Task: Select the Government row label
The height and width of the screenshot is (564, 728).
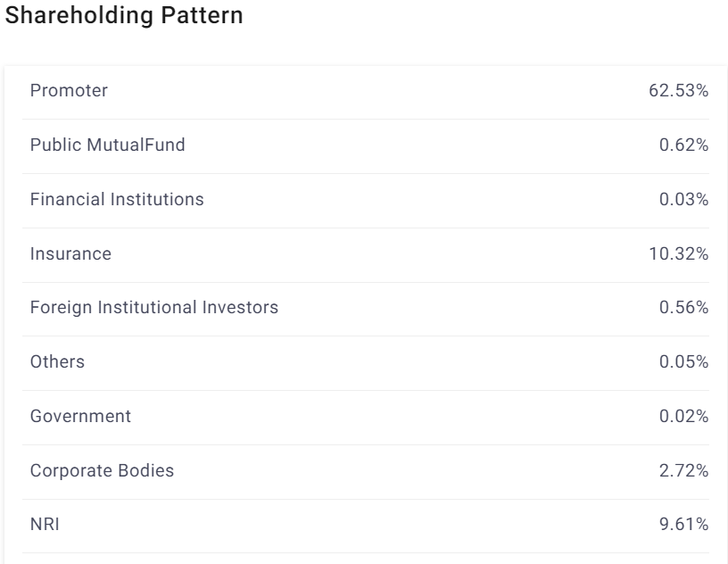Action: tap(80, 416)
